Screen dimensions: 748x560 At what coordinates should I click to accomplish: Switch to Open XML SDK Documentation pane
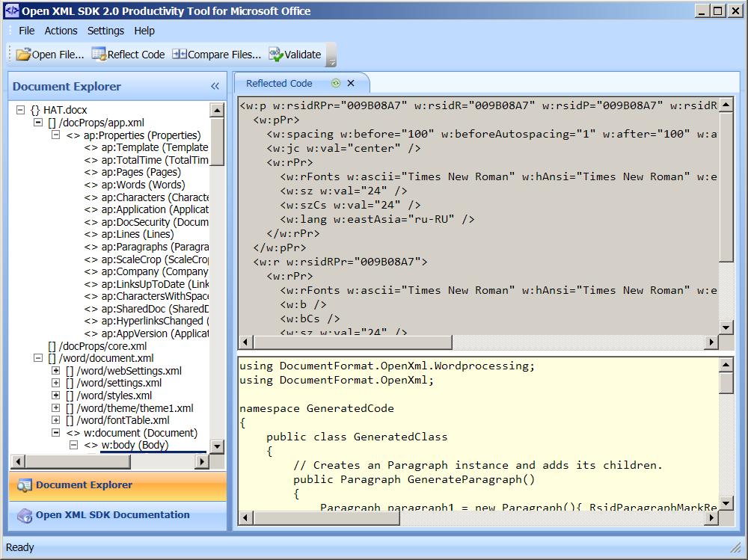pyautogui.click(x=117, y=515)
